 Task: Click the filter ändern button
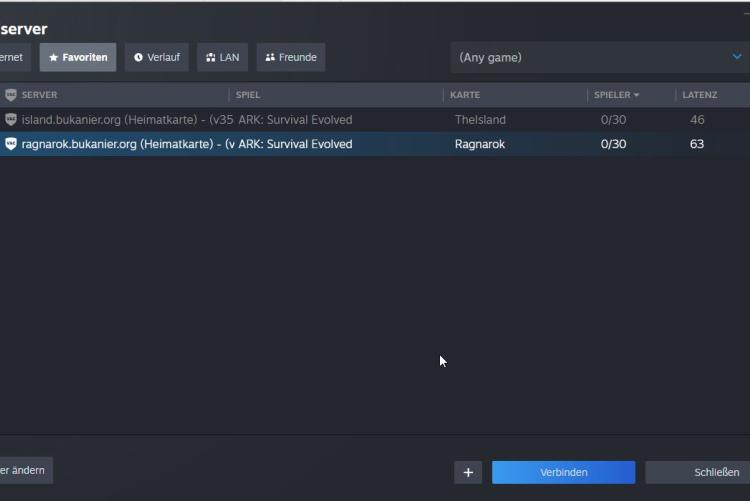(25, 470)
